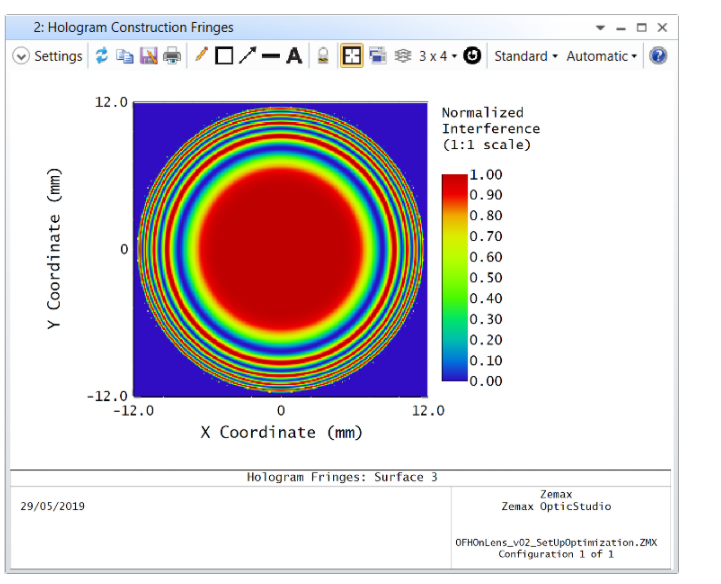This screenshot has width=721, height=584.
Task: Open the 3 x 4 grid dropdown
Action: (x=437, y=56)
